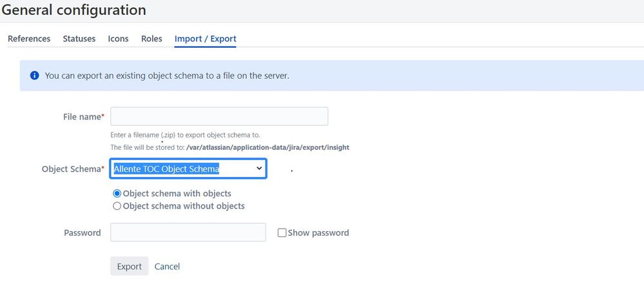Click the File name label

coord(83,117)
